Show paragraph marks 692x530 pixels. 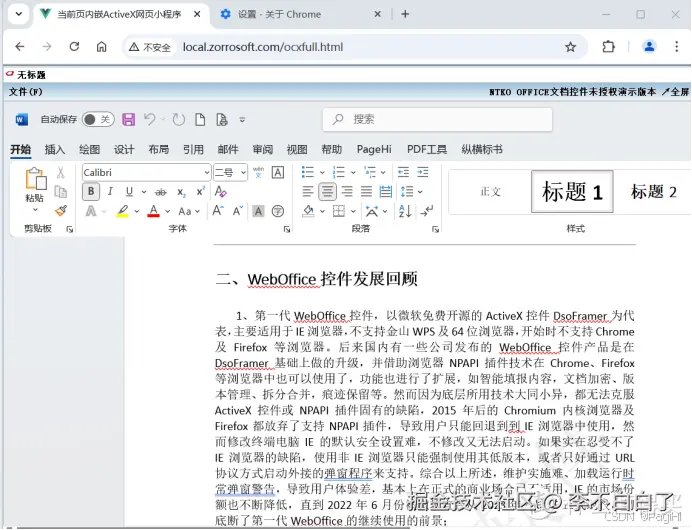tap(426, 211)
